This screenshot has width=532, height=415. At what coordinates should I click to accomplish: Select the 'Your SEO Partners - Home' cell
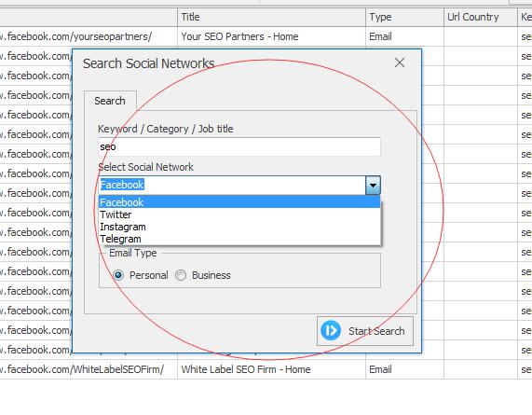[271, 36]
